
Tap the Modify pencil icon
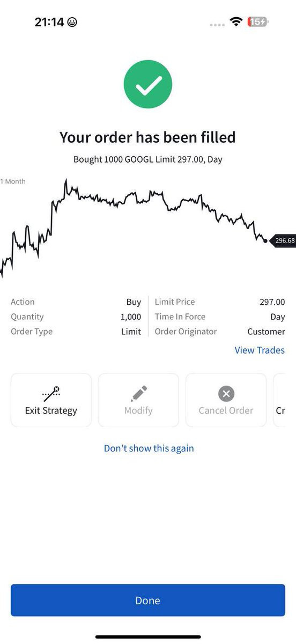pos(138,394)
